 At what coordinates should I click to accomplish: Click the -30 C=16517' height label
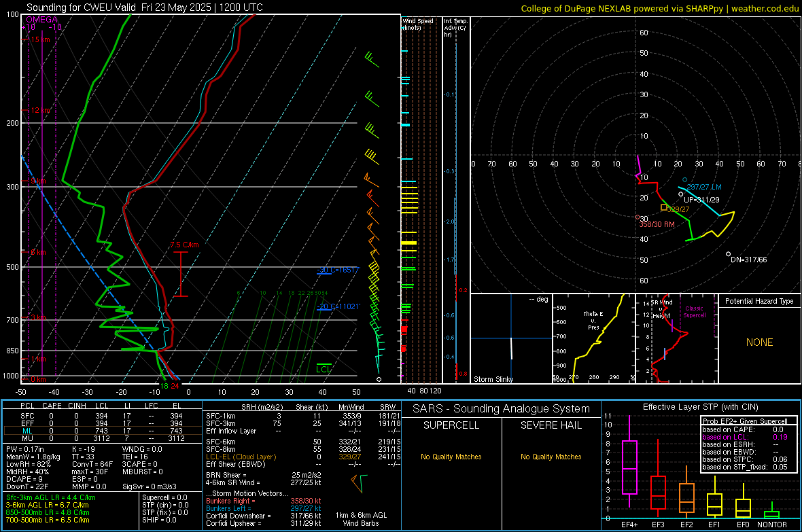coord(338,270)
